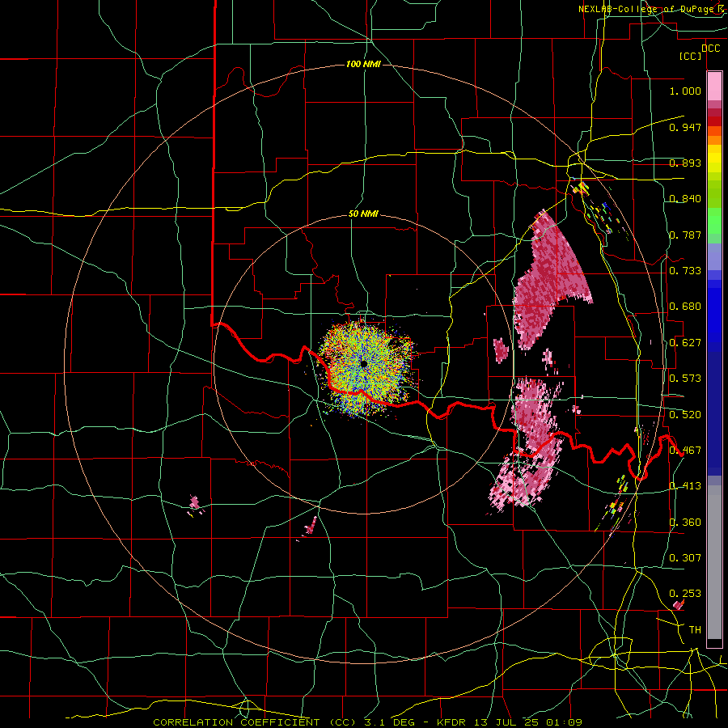Select the 1.000 legend value
The width and height of the screenshot is (728, 728).
click(685, 91)
